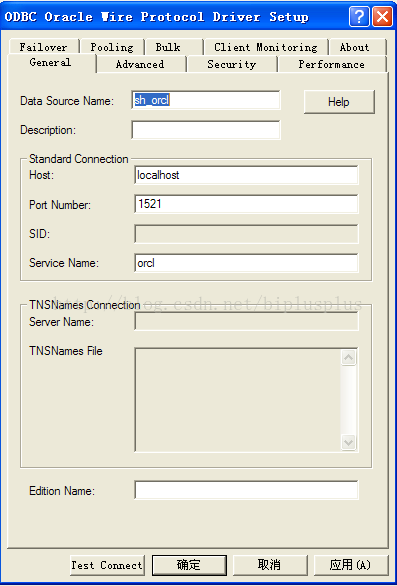Viewport: 397px width, 586px height.
Task: Click the Test Connect button
Action: [x=107, y=565]
